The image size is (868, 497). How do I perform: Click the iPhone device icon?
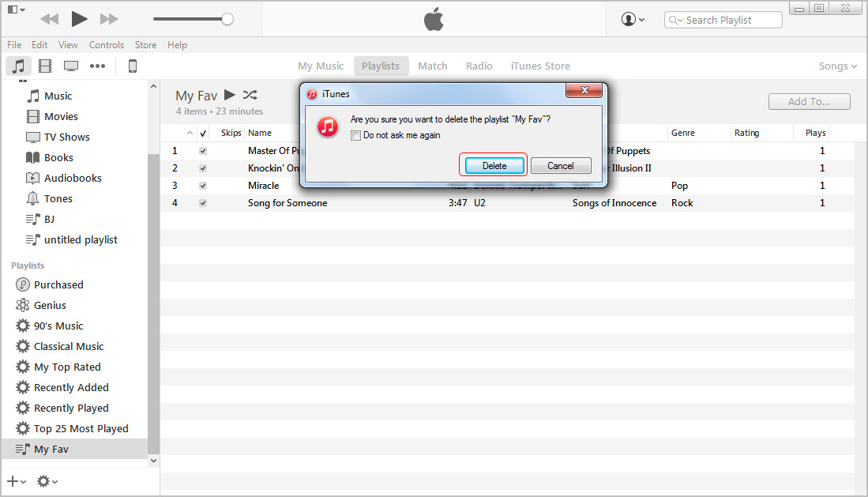pyautogui.click(x=133, y=66)
